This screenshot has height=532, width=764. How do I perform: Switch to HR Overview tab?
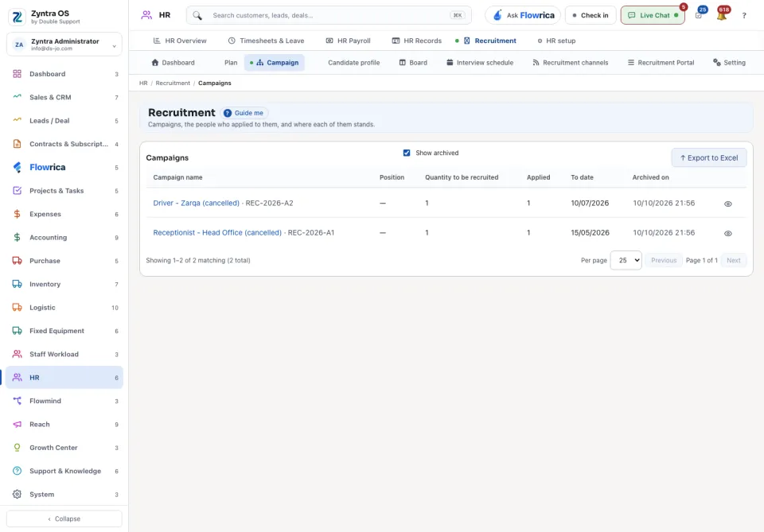[180, 41]
